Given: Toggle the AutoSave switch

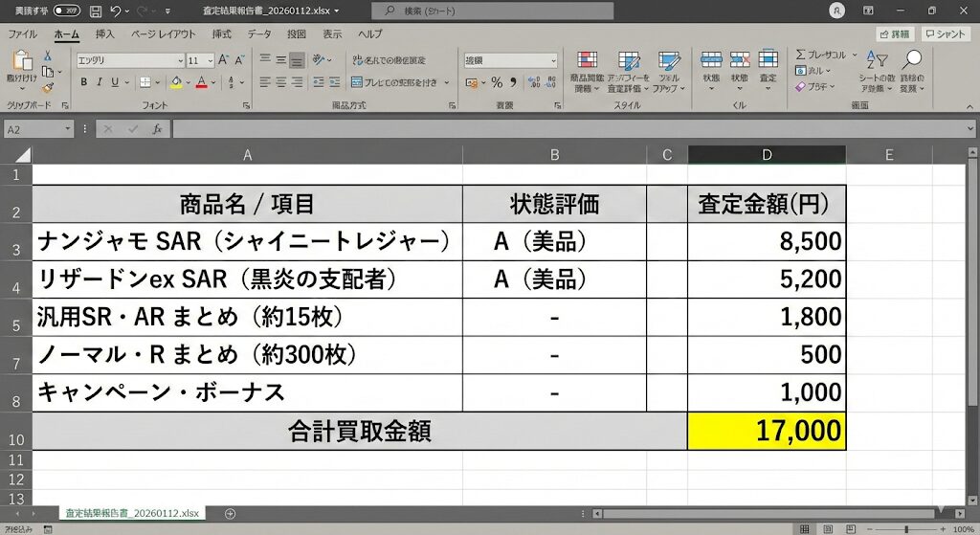Looking at the screenshot, I should [66, 11].
